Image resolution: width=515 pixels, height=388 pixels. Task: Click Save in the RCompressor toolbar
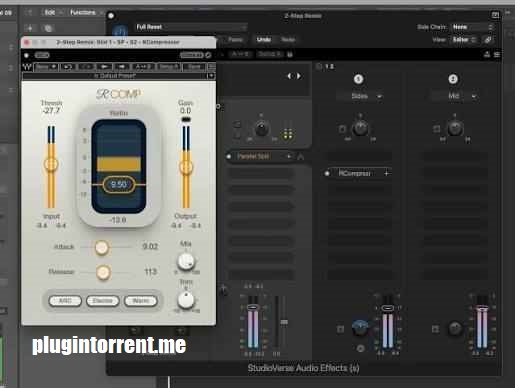pyautogui.click(x=194, y=67)
